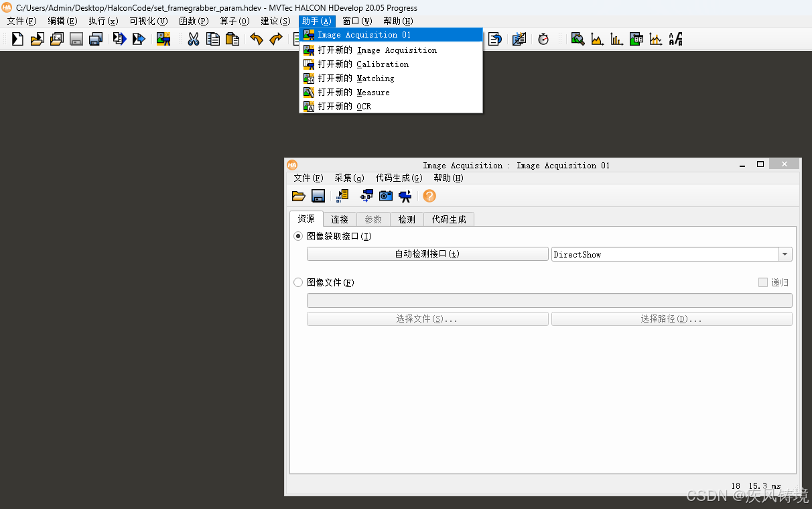Click the Read Image icon in main toolbar

tap(163, 39)
